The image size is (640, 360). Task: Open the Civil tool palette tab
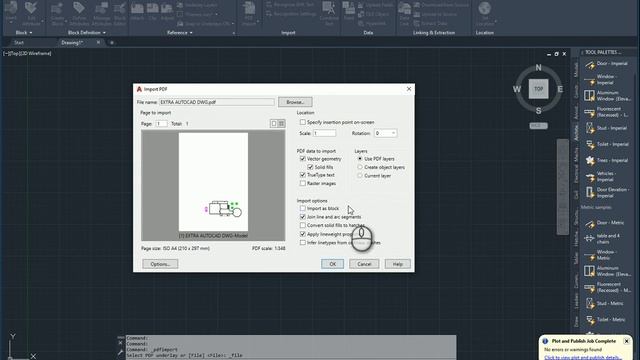coord(576,194)
